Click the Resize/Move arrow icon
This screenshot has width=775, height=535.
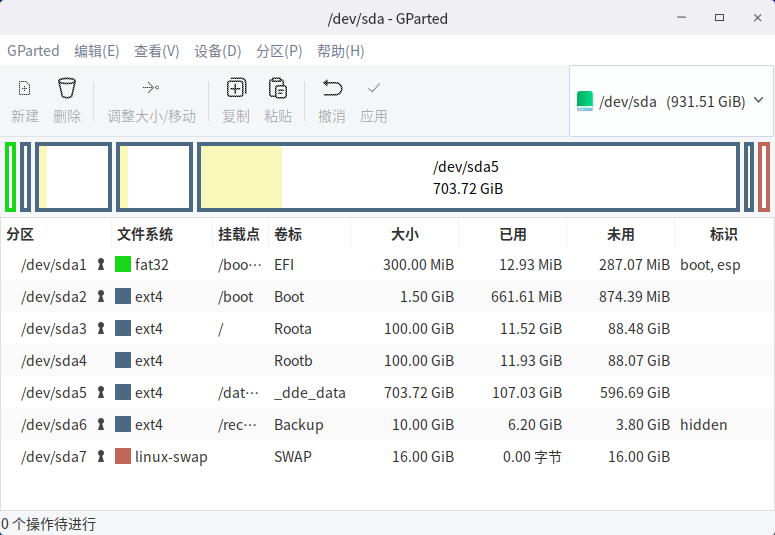(x=151, y=88)
